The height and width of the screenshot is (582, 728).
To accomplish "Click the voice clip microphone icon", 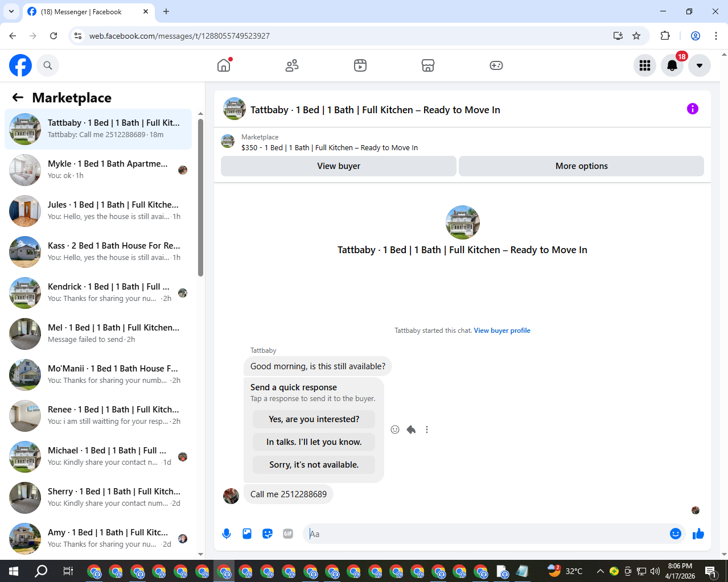I will [227, 534].
